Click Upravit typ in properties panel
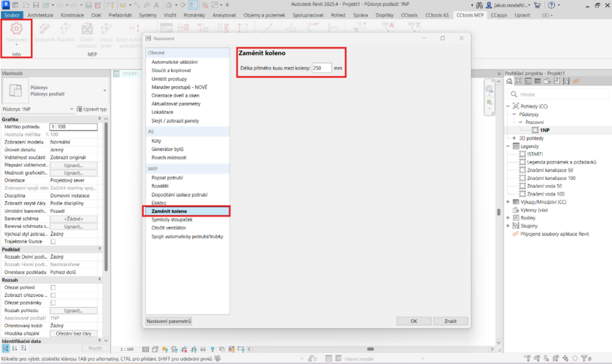The height and width of the screenshot is (364, 612). click(91, 109)
